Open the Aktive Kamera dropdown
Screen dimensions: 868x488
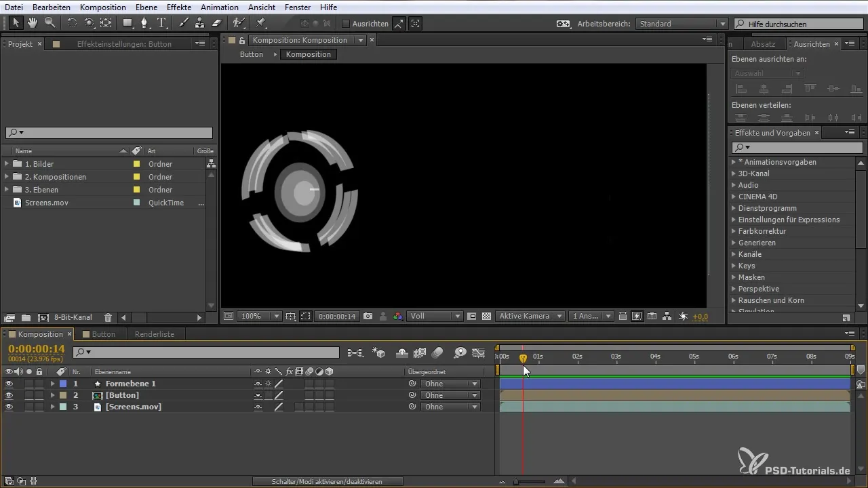pos(530,317)
